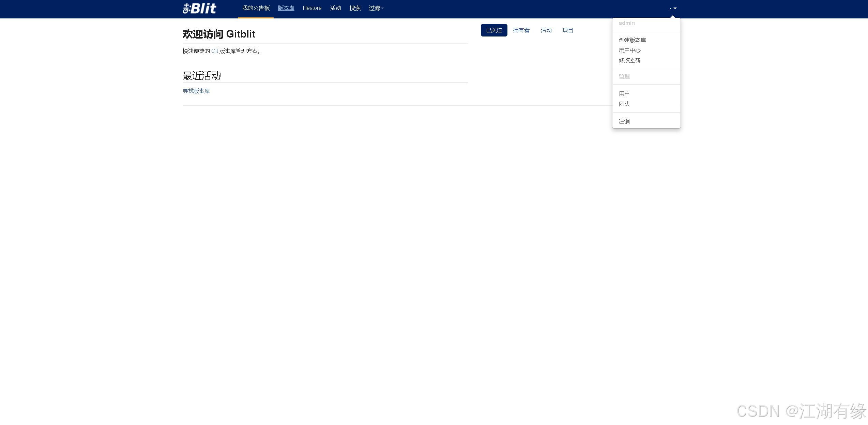
Task: Go to the 版本库 page
Action: tap(286, 8)
